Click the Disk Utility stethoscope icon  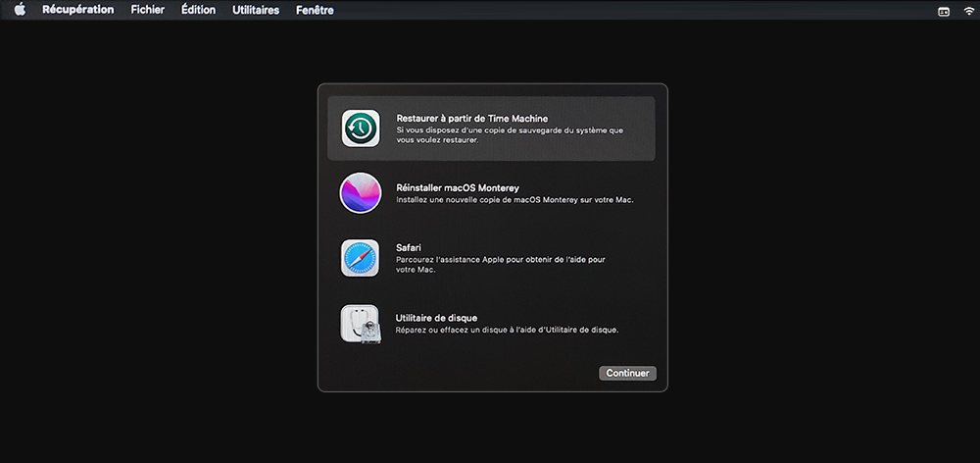pos(360,324)
